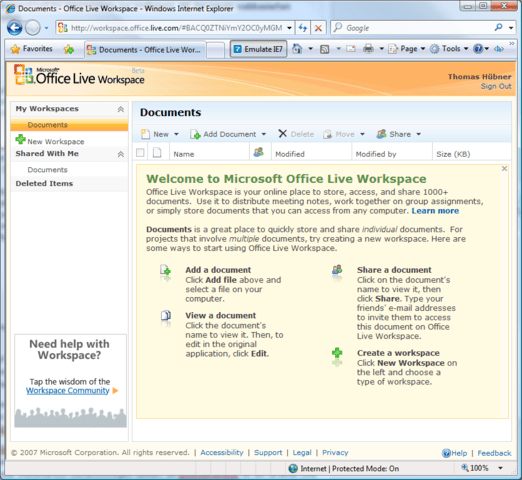The width and height of the screenshot is (522, 480).
Task: Open the address bar history dropdown
Action: point(289,28)
